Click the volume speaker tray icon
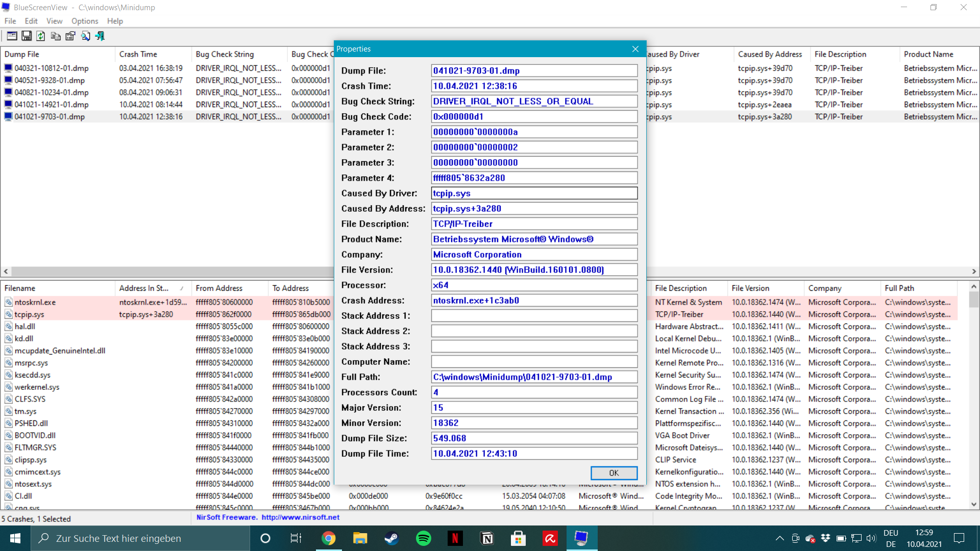The height and width of the screenshot is (551, 980). pos(871,538)
